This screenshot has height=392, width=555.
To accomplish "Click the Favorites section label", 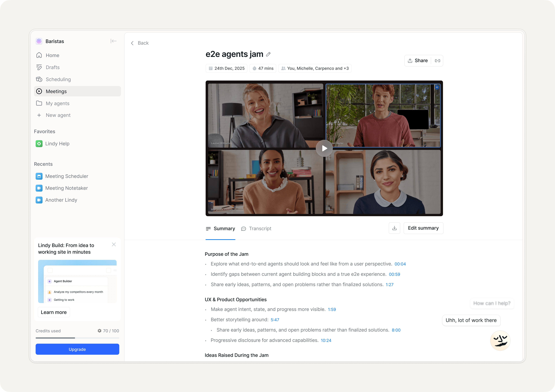I will (45, 132).
